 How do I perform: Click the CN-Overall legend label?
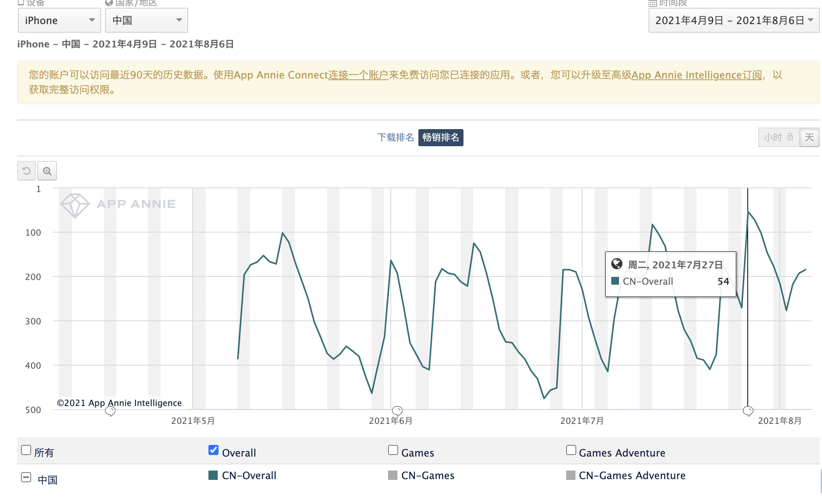pyautogui.click(x=249, y=475)
